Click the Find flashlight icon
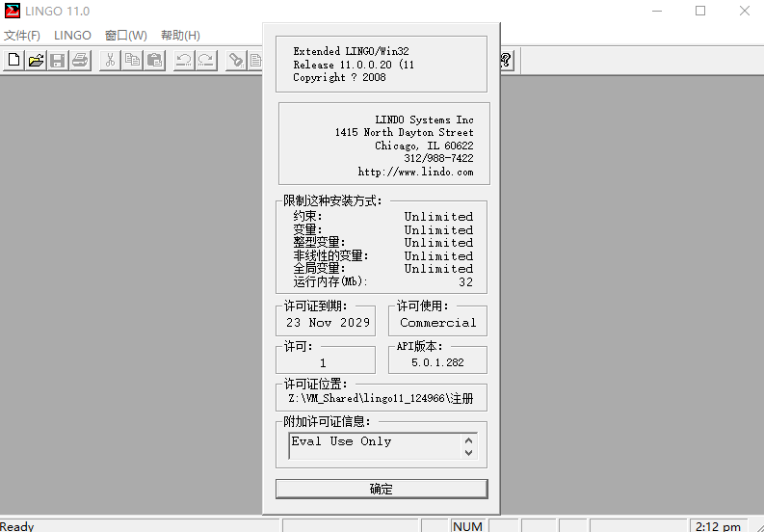This screenshot has height=532, width=764. (x=236, y=61)
